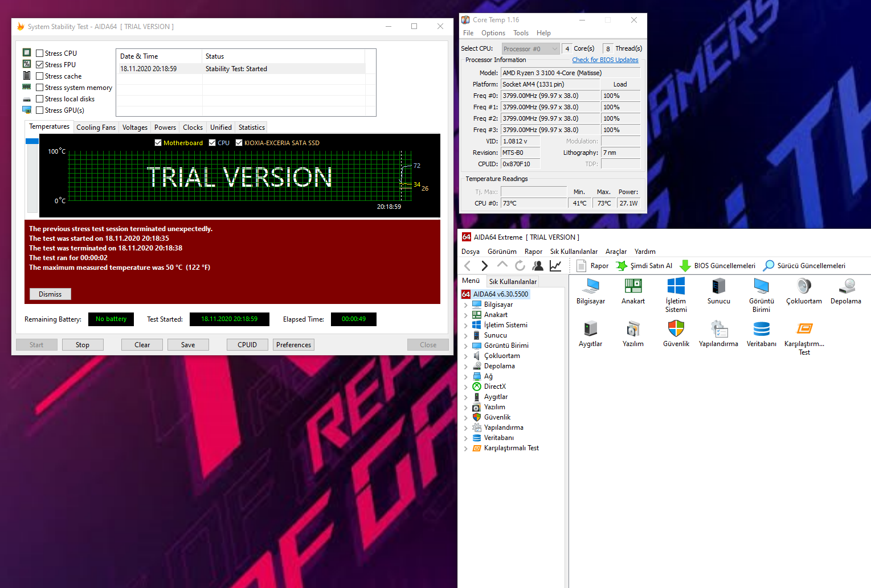Click the forward arrow in AIDA64 toolbar
This screenshot has height=588, width=871.
click(485, 266)
